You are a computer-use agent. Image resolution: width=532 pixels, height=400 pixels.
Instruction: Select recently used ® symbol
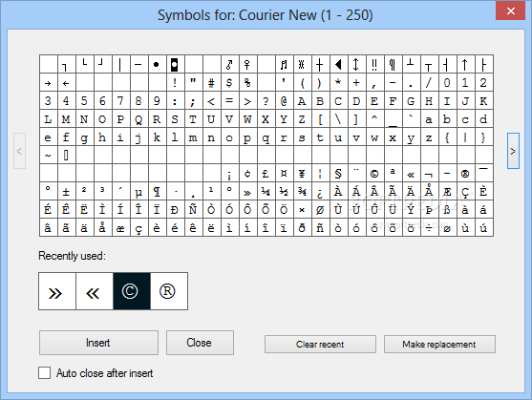coord(169,291)
